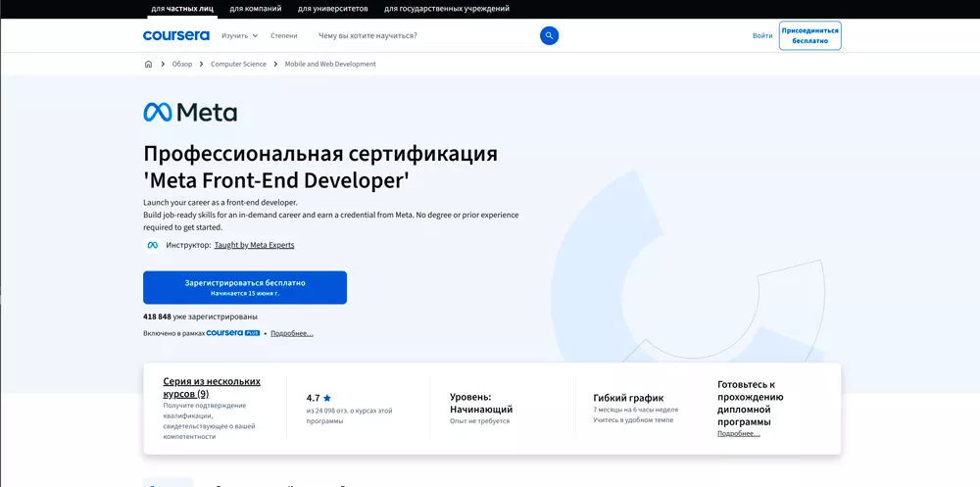Click the Уровень: Начинающий heading
980x487 pixels.
481,404
